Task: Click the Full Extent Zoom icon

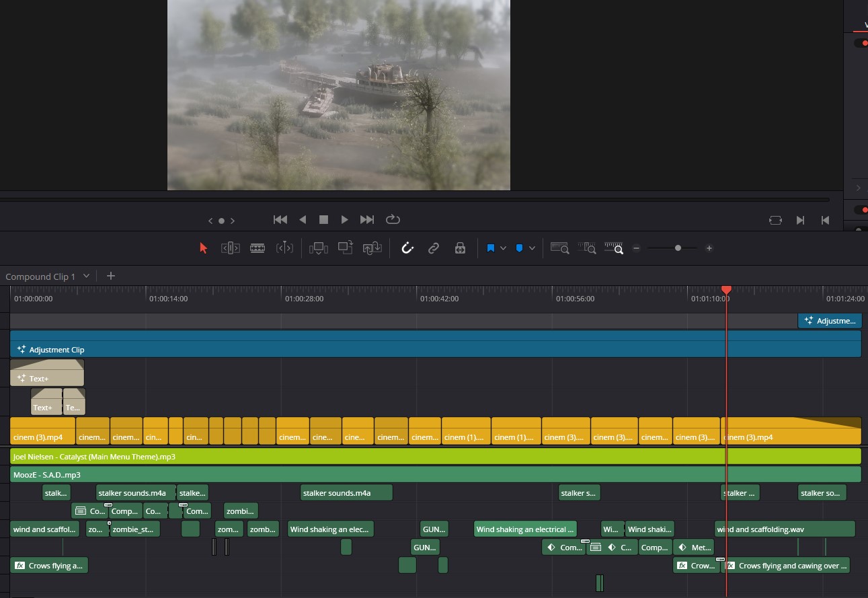Action: click(x=559, y=248)
